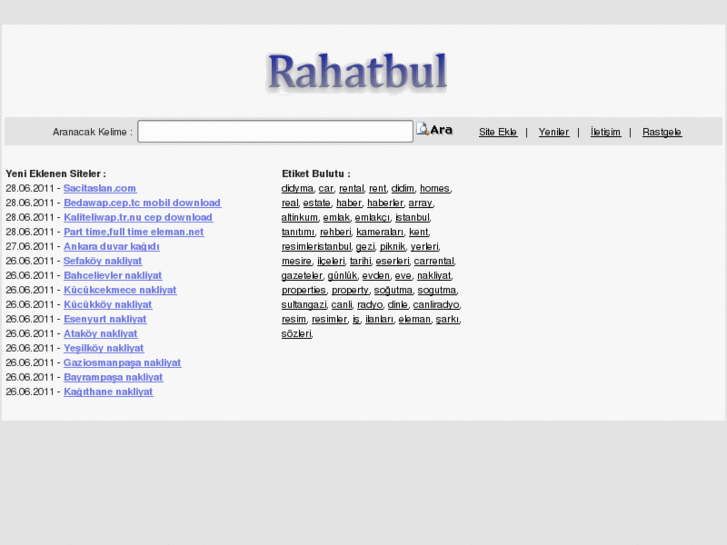Select the tanıtımı tag
The image size is (727, 545).
(x=298, y=232)
